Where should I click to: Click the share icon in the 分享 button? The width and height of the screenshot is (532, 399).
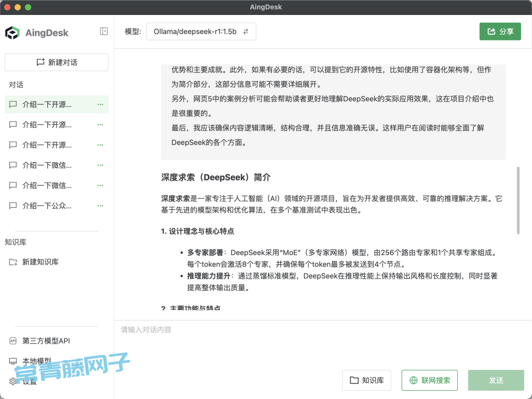(491, 32)
